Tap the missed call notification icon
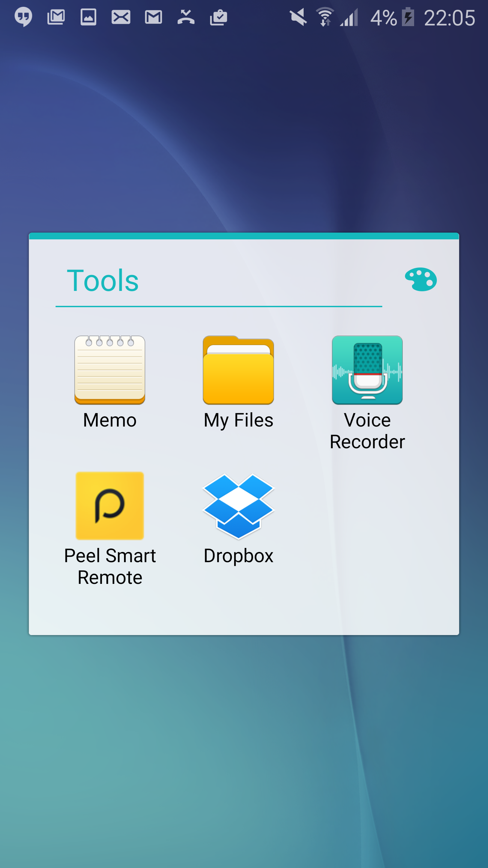Viewport: 488px width, 868px height. pos(186,17)
